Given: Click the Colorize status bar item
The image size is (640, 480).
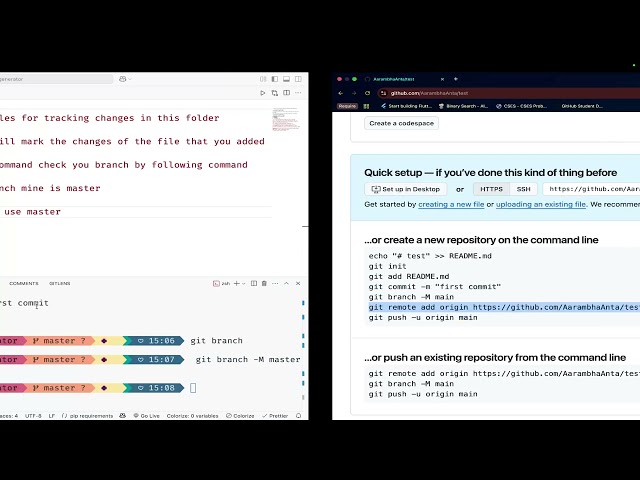Looking at the screenshot, I should point(240,416).
